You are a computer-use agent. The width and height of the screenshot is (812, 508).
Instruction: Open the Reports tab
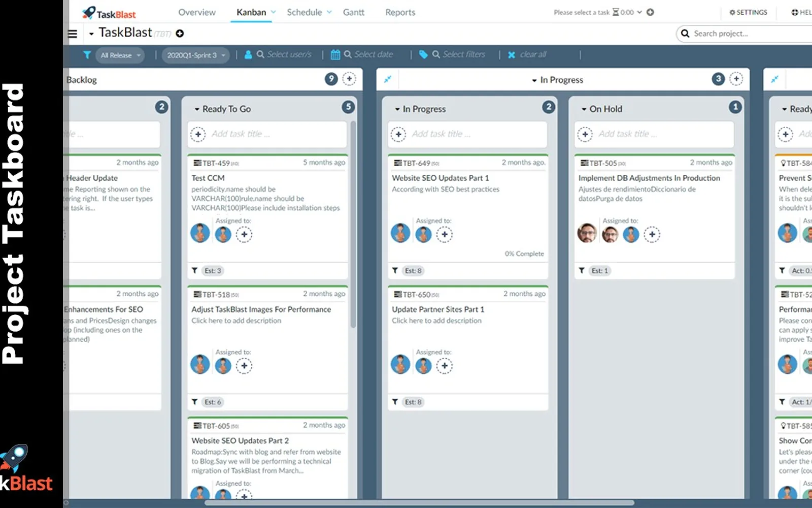tap(400, 12)
